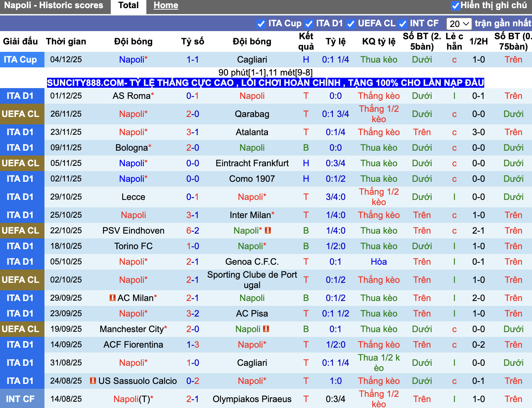Open Cagliari team link in 04/12/25 row
The image size is (532, 408).
(252, 60)
